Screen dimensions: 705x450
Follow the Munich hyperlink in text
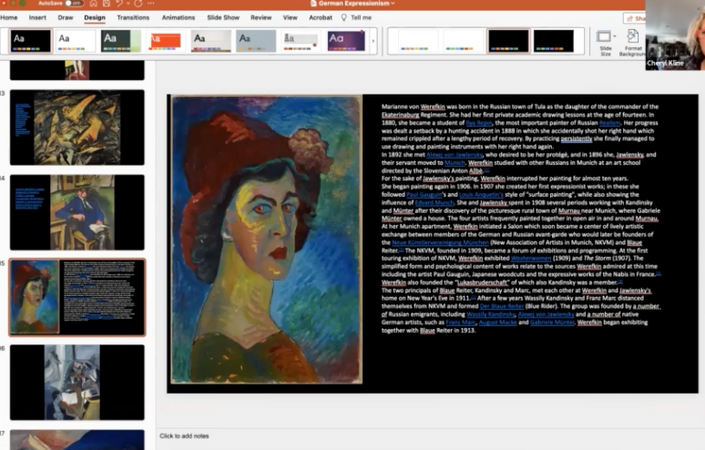[x=455, y=163]
